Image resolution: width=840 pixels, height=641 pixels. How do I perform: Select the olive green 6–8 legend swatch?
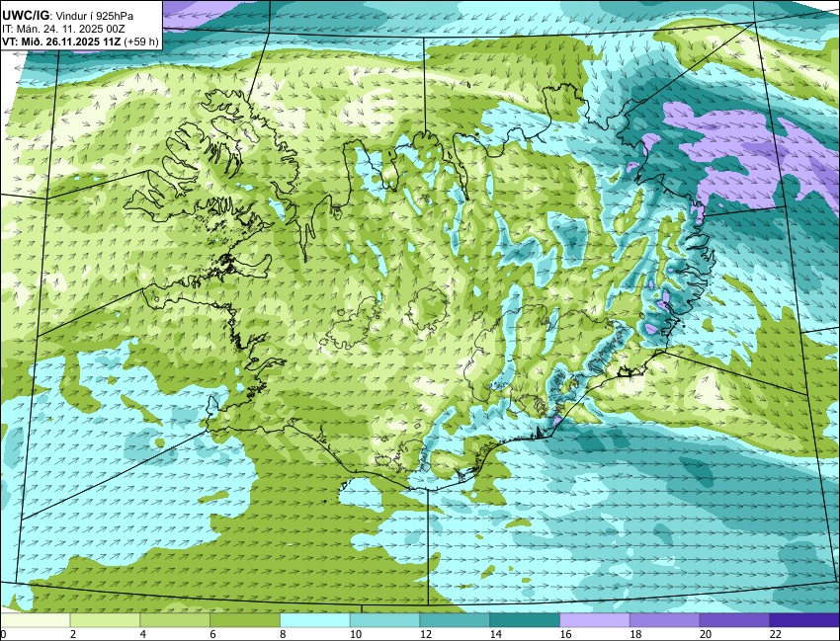(245, 620)
